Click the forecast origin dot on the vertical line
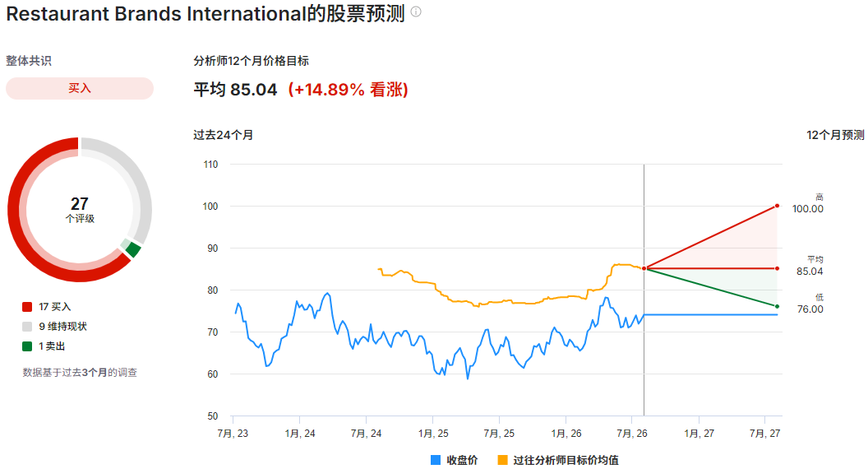Image resolution: width=868 pixels, height=469 pixels. (x=644, y=268)
